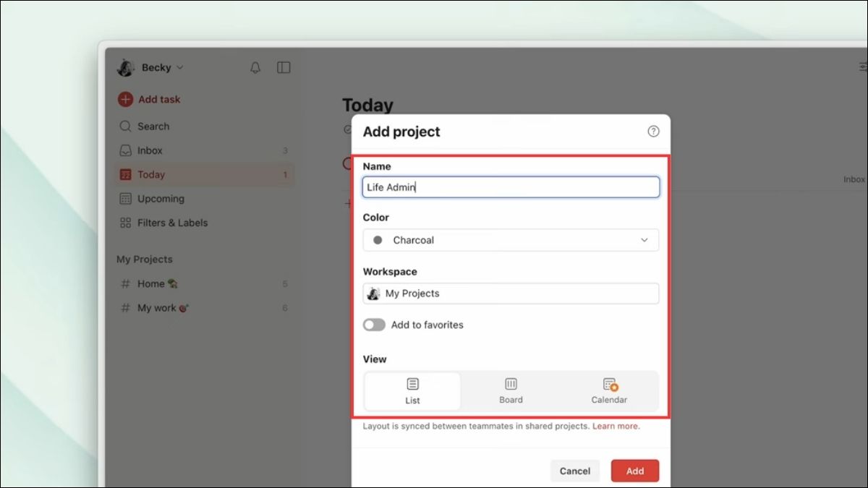Follow the Learn more link

pyautogui.click(x=616, y=426)
